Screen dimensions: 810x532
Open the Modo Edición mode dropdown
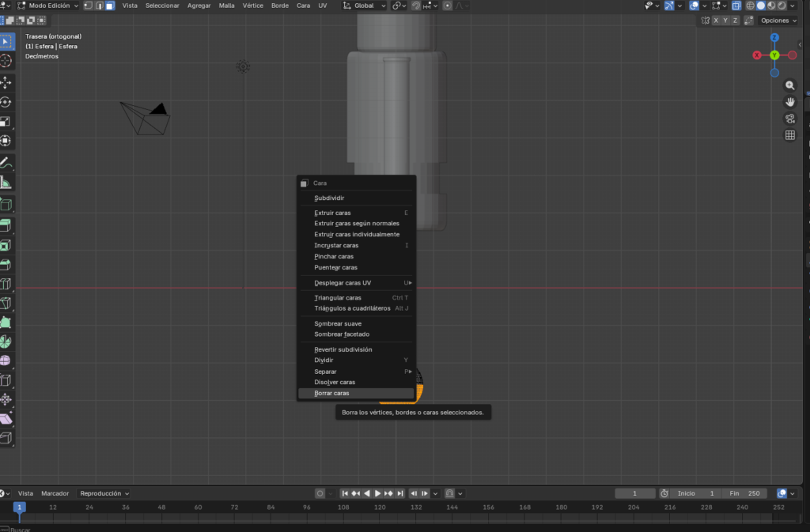pyautogui.click(x=47, y=6)
